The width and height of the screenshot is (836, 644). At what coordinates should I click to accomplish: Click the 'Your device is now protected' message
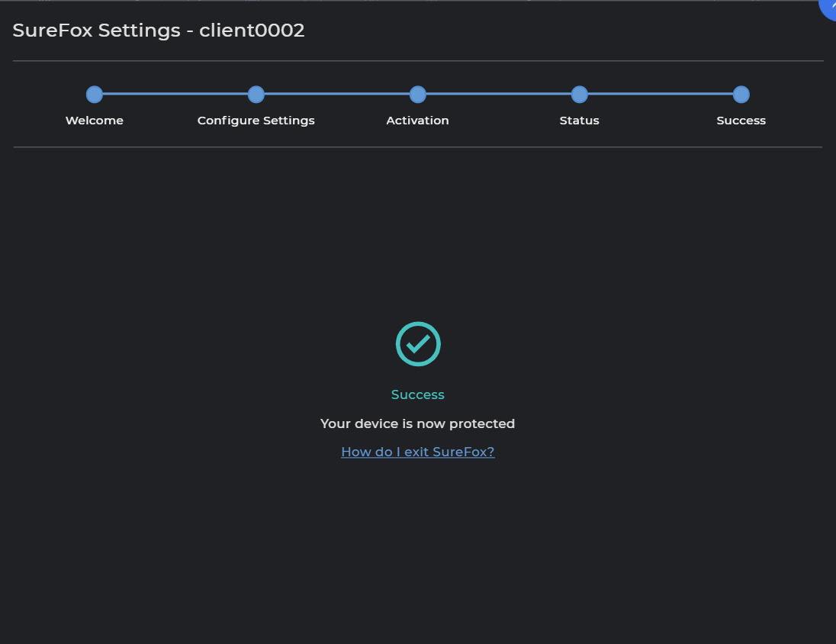[x=418, y=423]
